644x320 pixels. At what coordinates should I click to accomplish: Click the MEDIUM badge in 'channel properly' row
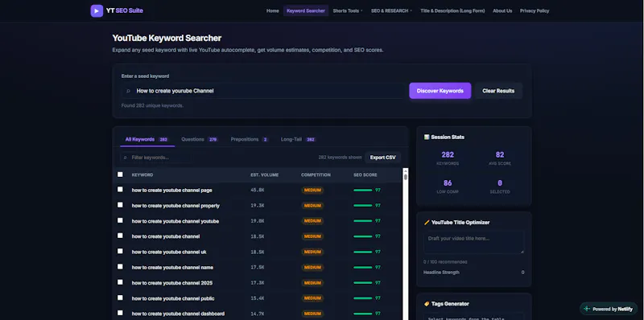coord(312,206)
